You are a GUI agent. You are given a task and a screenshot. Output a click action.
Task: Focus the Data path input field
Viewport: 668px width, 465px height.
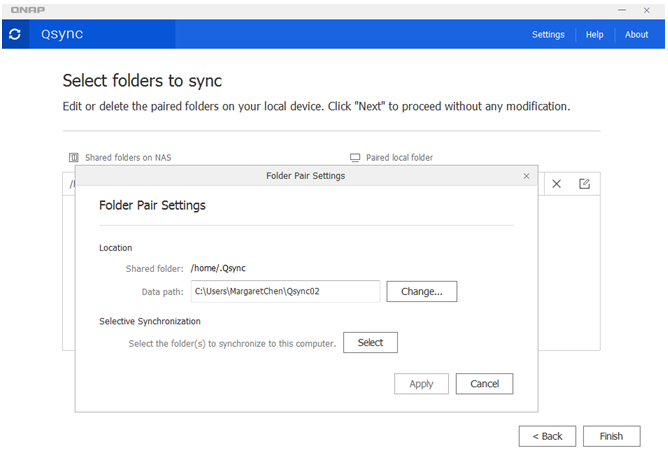[285, 292]
